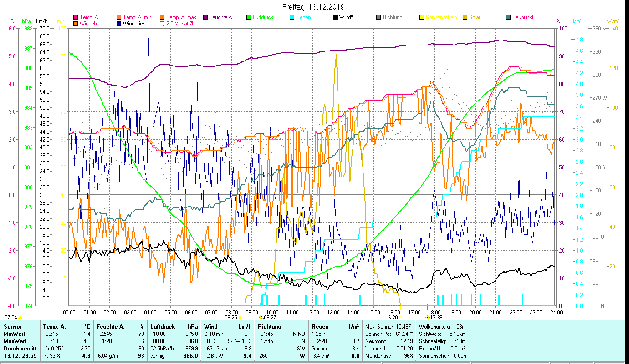Click the Luftdruck column header in table
Image resolution: width=629 pixels, height=364 pixels.
(163, 327)
